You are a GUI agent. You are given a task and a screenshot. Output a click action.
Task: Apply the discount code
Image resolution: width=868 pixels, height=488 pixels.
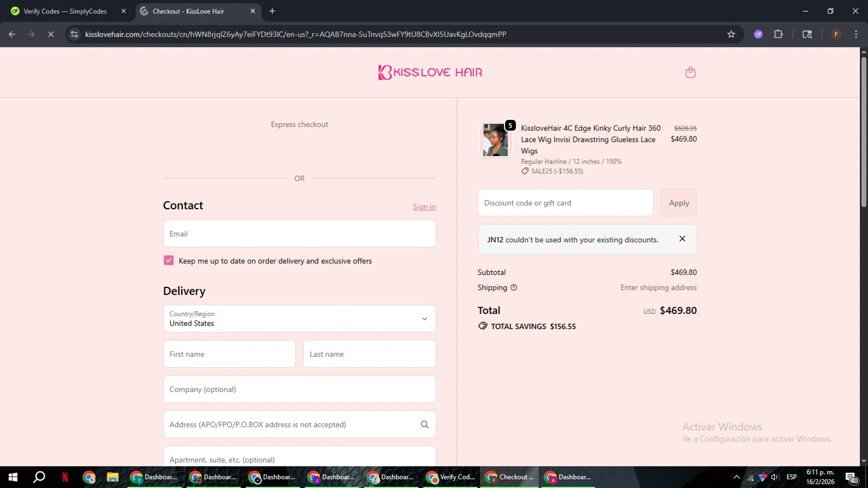click(679, 203)
